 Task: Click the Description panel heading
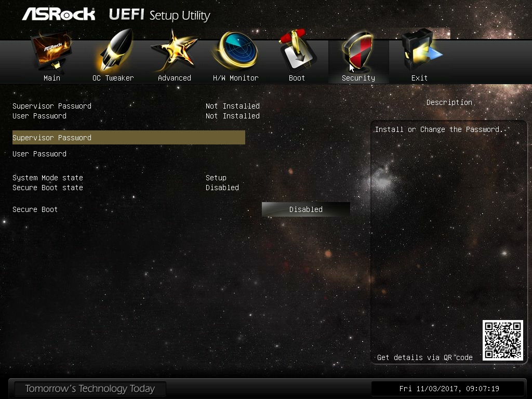click(449, 102)
